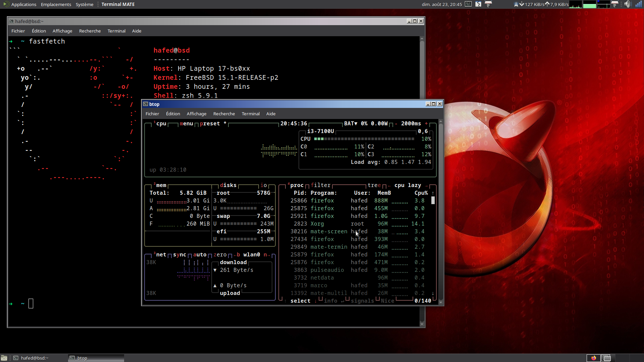The height and width of the screenshot is (362, 644).
Task: Click the hafed@bsd window title bar icon
Action: click(11, 21)
